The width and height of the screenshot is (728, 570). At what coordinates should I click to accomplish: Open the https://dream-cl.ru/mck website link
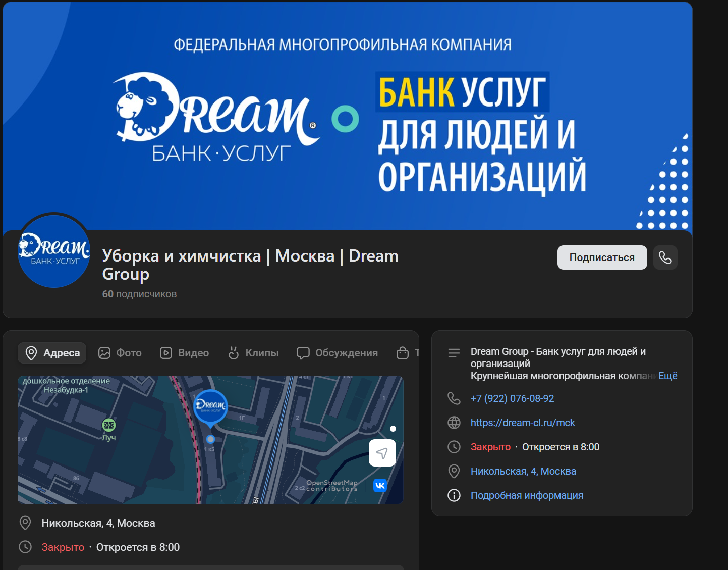click(523, 423)
